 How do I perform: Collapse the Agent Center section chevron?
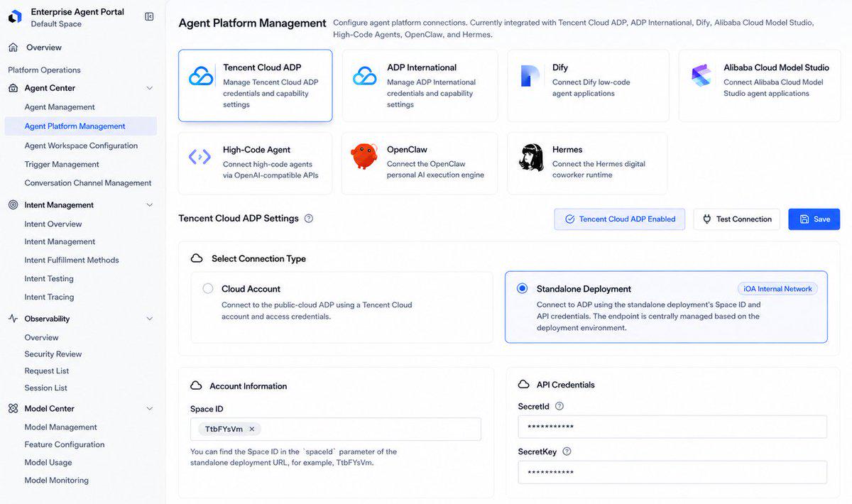click(x=149, y=88)
